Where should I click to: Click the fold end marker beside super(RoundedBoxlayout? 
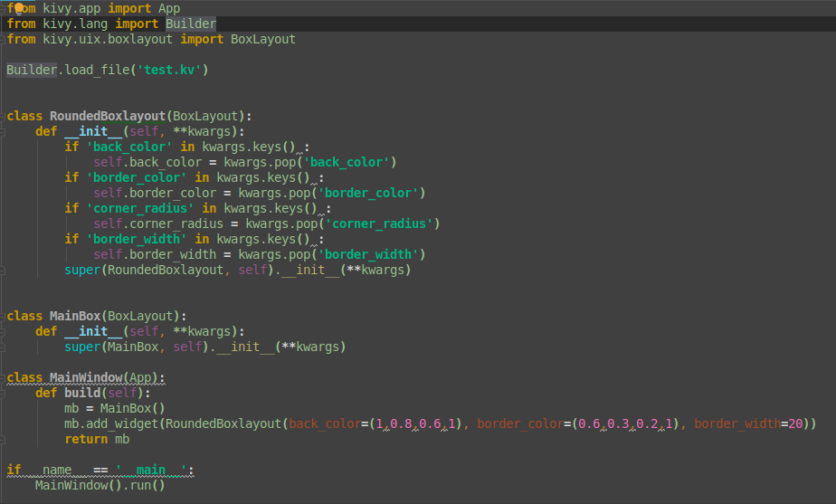[x=3, y=271]
